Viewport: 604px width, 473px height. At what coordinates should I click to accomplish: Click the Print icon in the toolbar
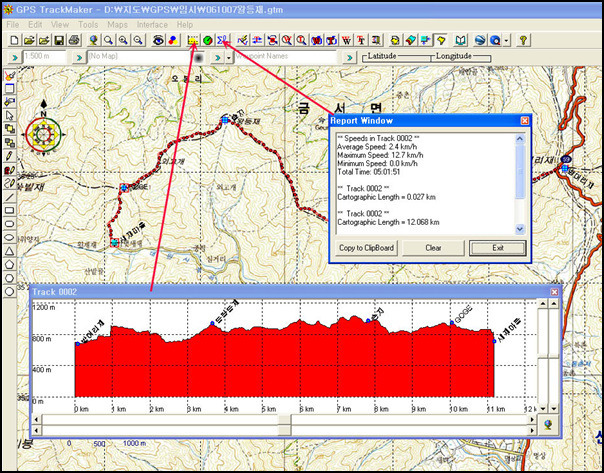tap(74, 40)
